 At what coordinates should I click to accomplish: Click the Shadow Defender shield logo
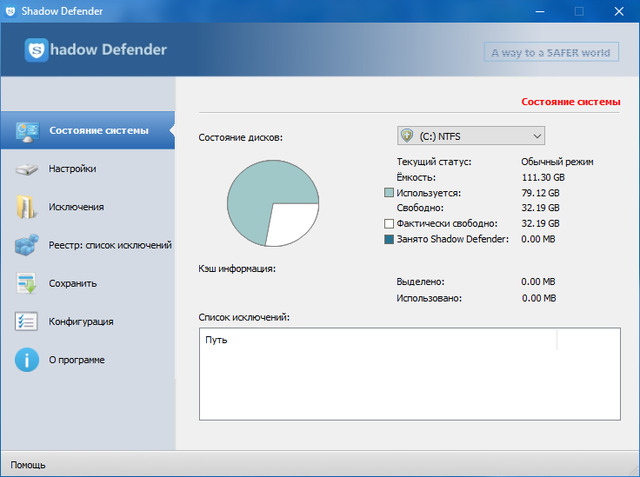(x=37, y=50)
